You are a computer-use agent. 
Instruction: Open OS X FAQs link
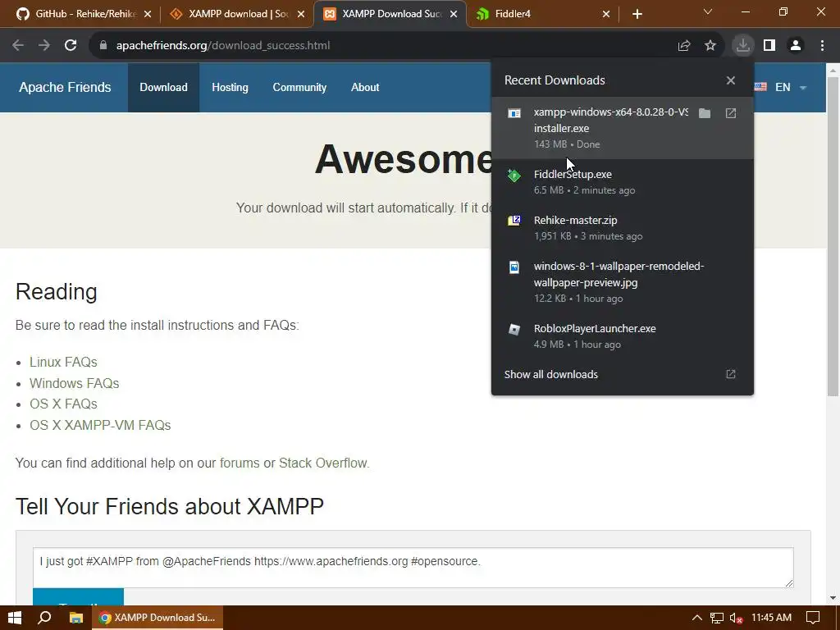pos(63,404)
